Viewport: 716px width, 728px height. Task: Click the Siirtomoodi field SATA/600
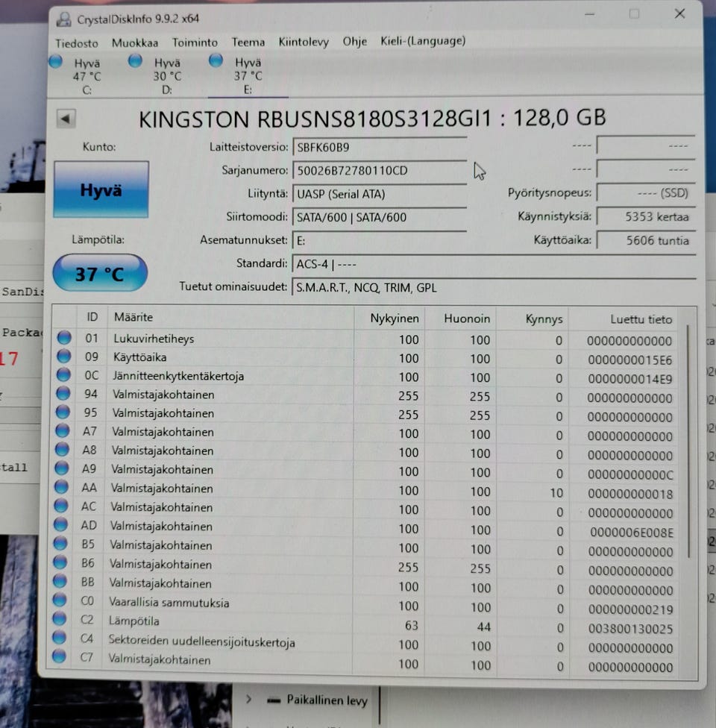click(x=380, y=217)
